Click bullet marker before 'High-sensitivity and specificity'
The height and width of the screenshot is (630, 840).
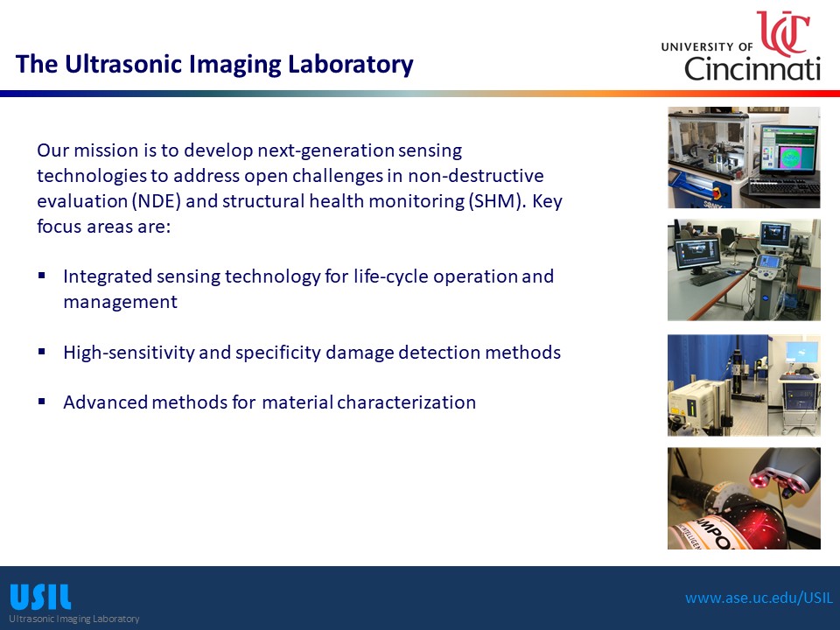42,352
